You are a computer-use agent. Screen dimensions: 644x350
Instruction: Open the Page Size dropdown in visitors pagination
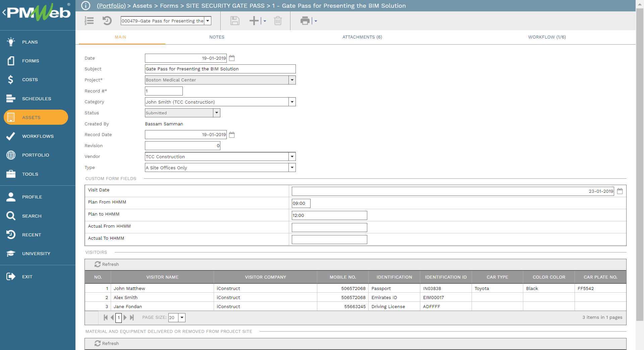point(181,317)
